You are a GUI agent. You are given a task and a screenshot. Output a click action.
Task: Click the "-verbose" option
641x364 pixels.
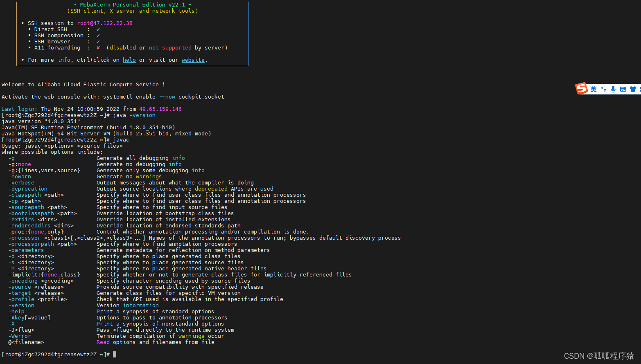[x=21, y=183]
